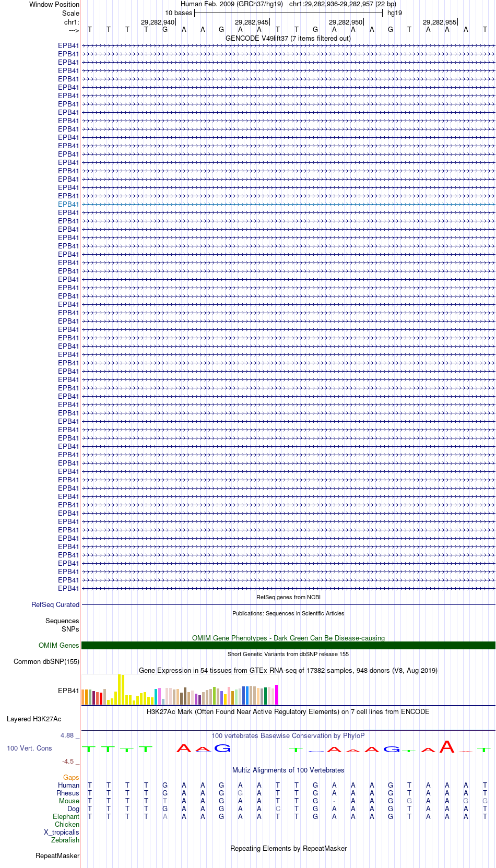Click the dark green OMIM gene bar

point(288,645)
